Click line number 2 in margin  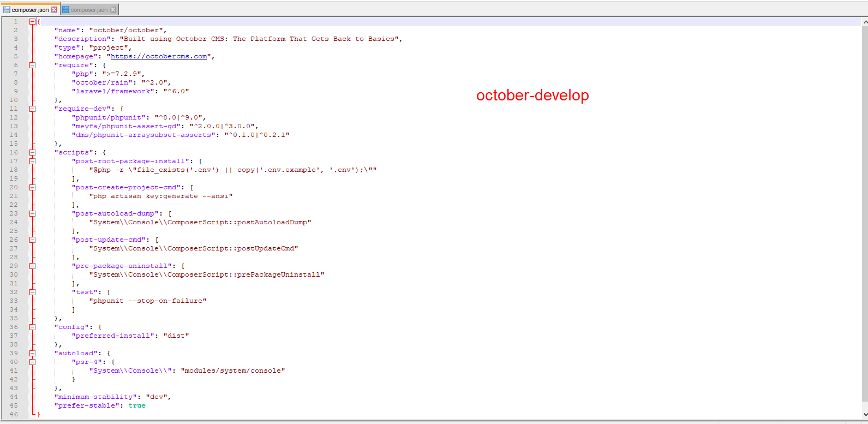click(16, 30)
